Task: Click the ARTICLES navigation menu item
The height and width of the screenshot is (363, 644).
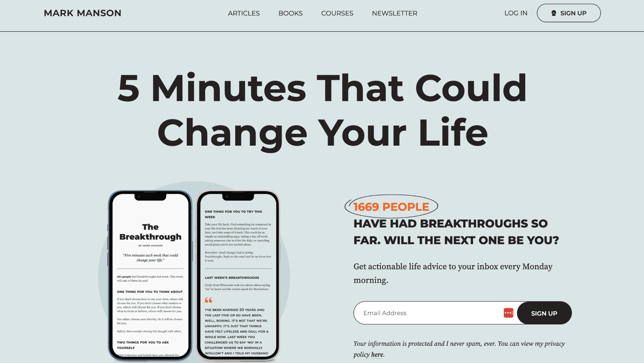Action: point(244,13)
